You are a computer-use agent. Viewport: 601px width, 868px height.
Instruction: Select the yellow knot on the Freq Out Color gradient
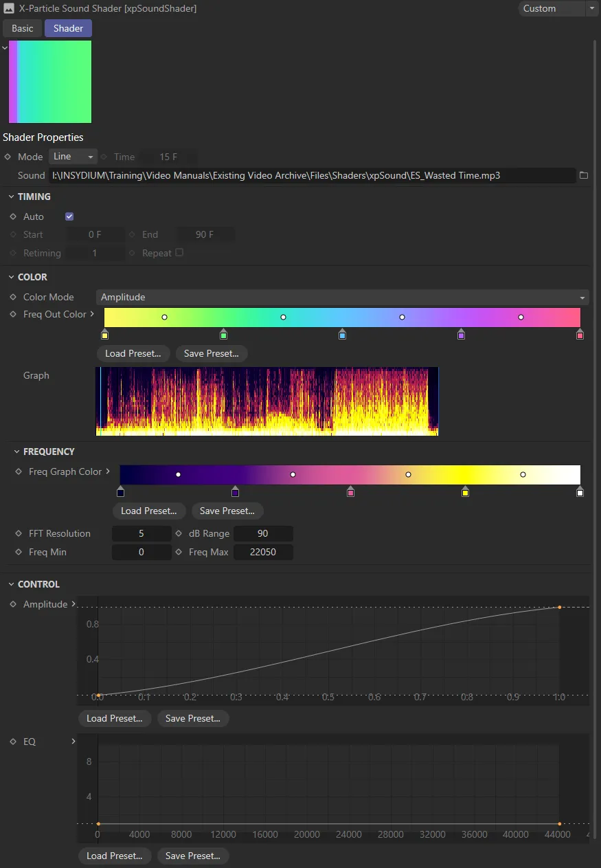[105, 335]
